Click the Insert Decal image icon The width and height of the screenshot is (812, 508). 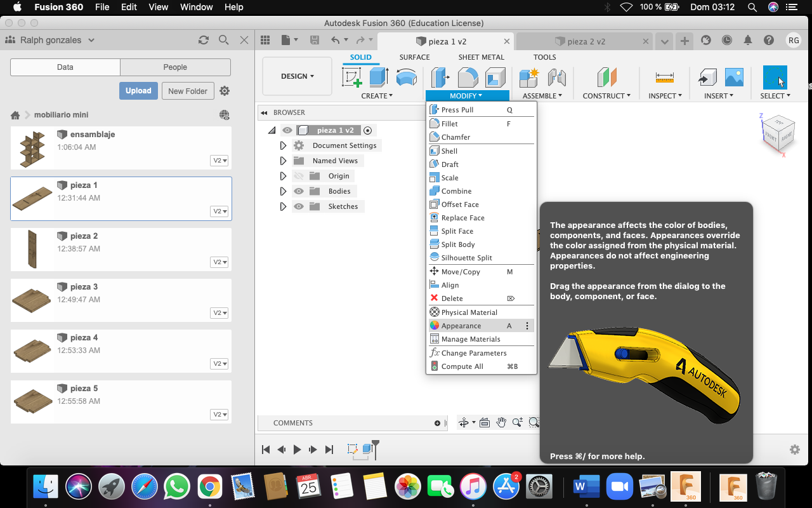point(734,77)
